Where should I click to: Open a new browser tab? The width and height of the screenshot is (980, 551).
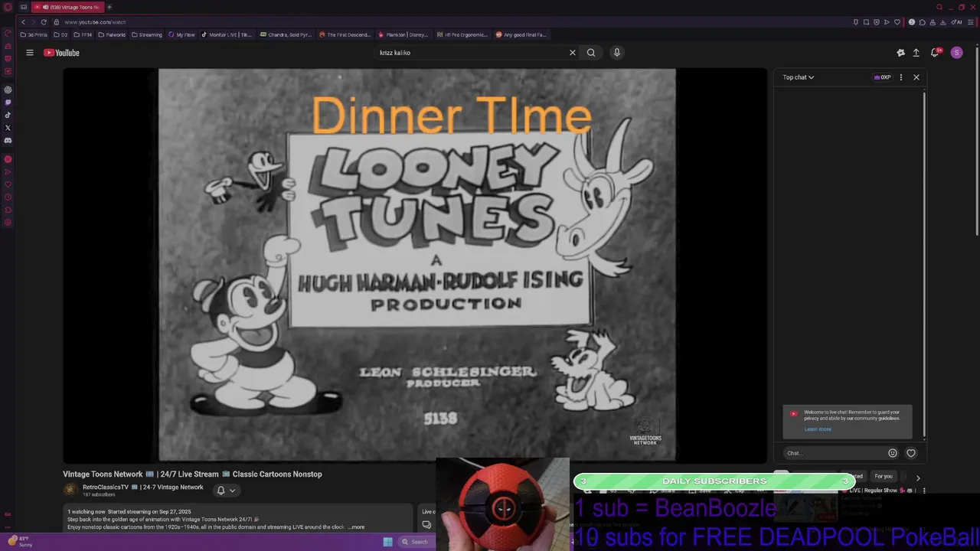click(109, 7)
